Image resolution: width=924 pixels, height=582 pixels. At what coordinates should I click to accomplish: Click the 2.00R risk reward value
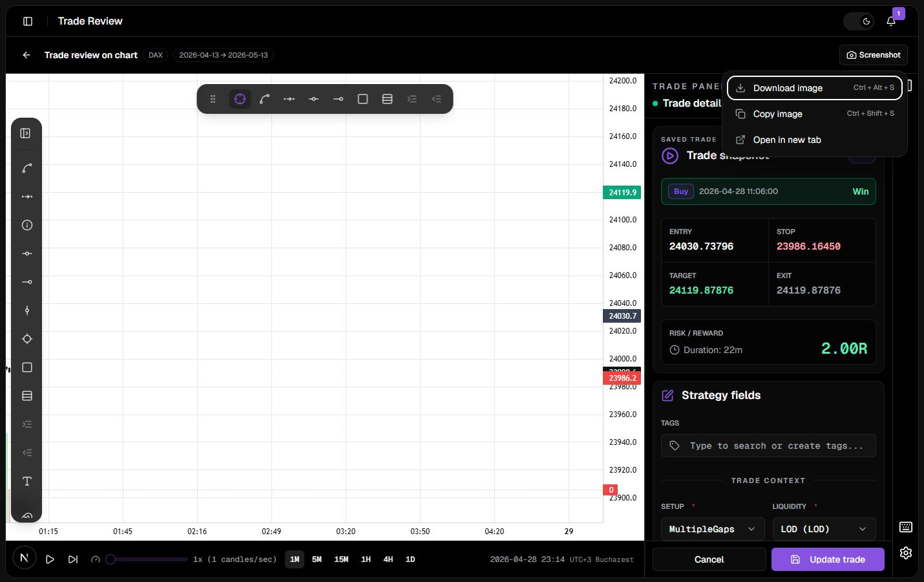point(844,349)
